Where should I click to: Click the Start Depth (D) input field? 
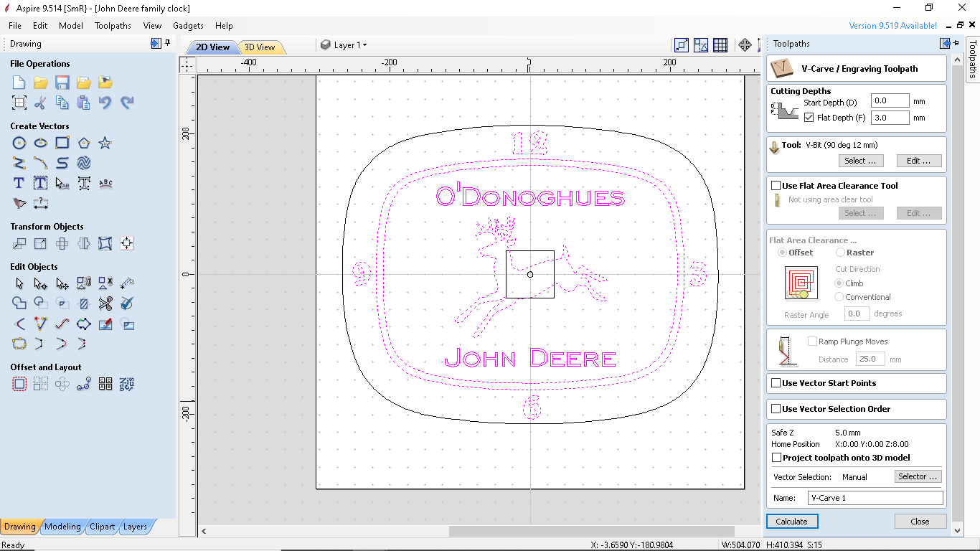click(x=890, y=101)
